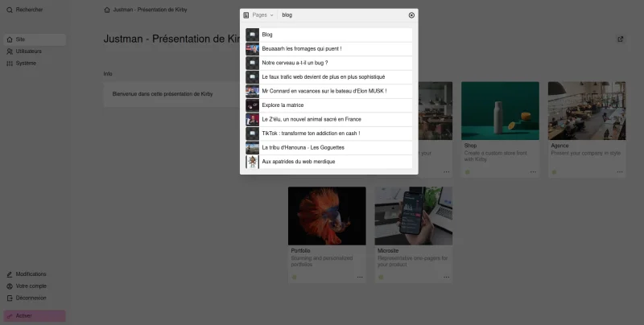Open options menu on Microsite card
Screen dimensions: 644x325
pos(447,278)
